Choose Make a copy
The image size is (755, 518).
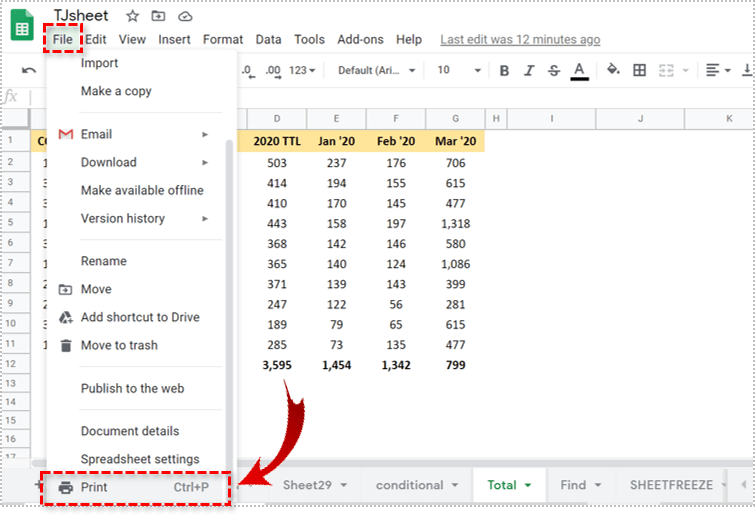(116, 91)
